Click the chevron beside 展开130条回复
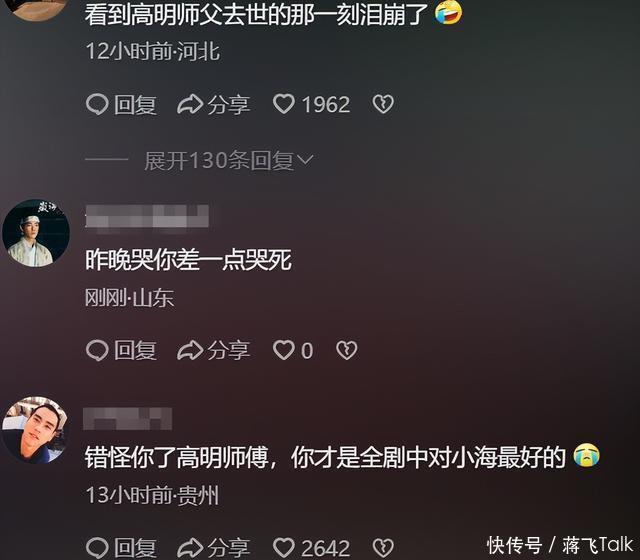 pos(305,160)
